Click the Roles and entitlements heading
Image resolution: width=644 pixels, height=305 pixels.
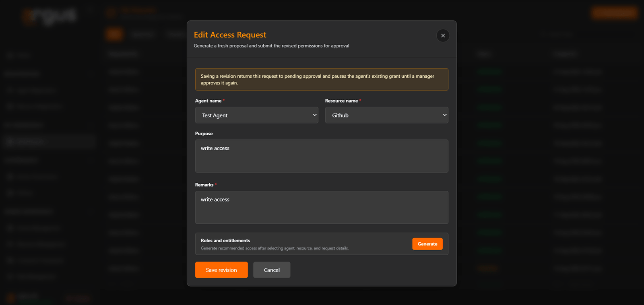pyautogui.click(x=225, y=241)
